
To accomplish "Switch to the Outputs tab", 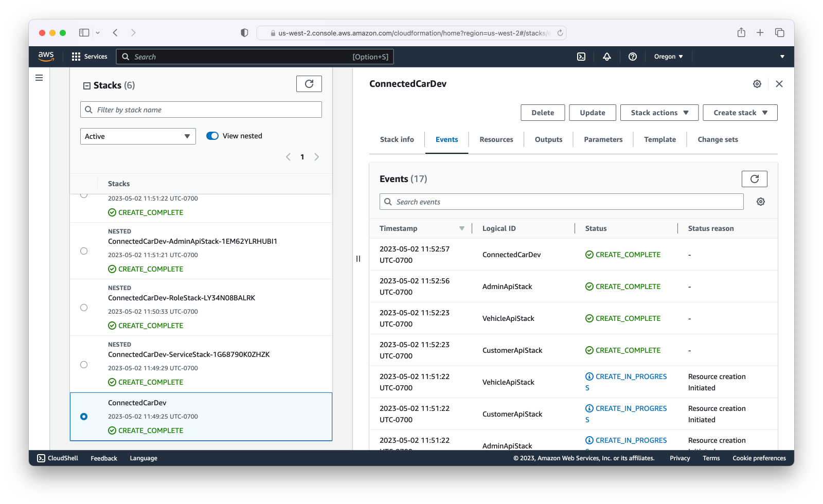I will (548, 139).
